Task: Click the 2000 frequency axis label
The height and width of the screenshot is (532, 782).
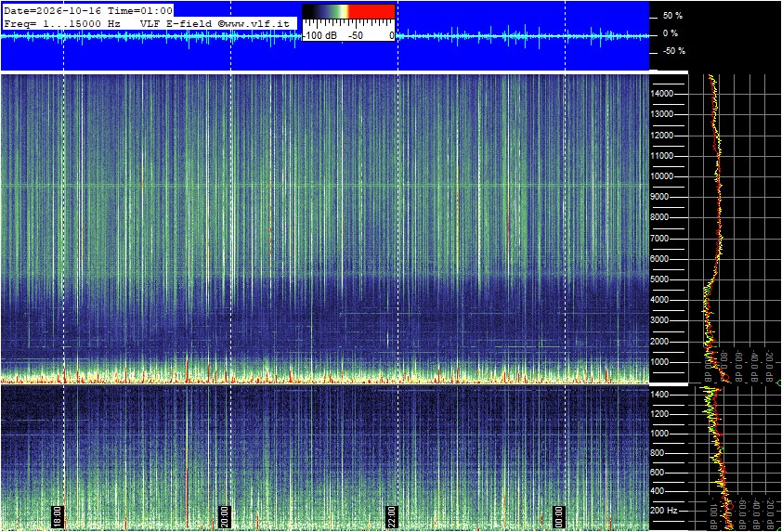Action: (x=659, y=342)
